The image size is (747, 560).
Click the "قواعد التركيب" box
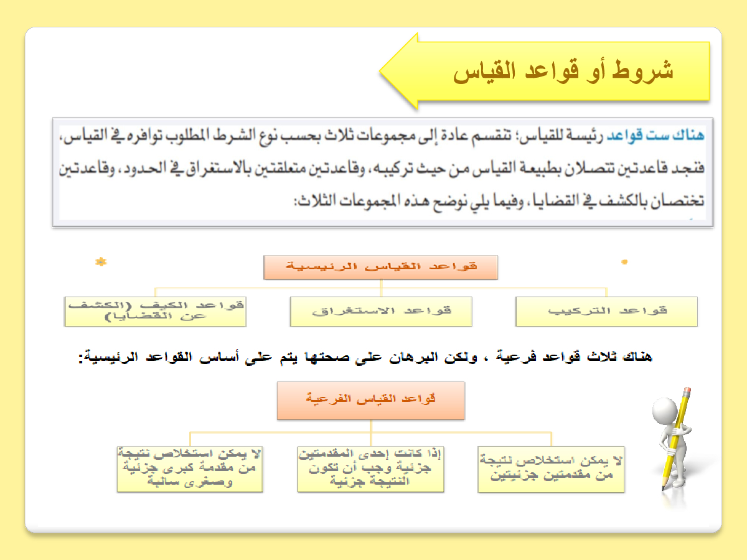[x=606, y=311]
